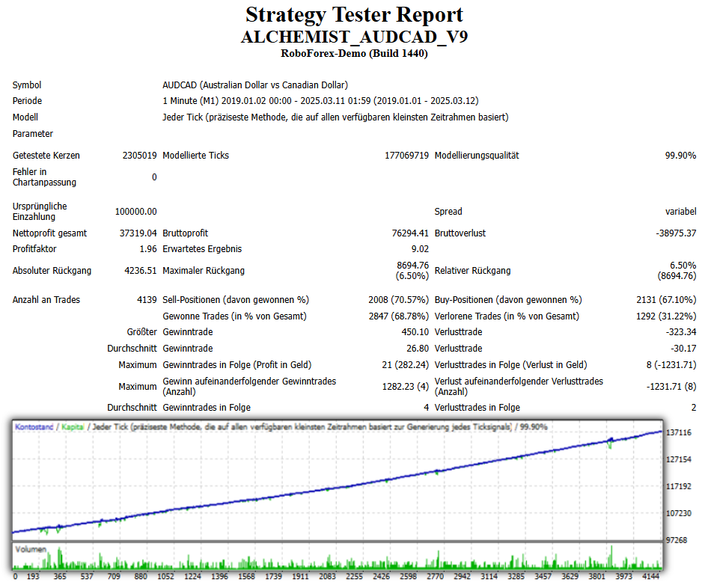Click x-axis trade tick 193
This screenshot has width=702, height=588.
click(33, 576)
